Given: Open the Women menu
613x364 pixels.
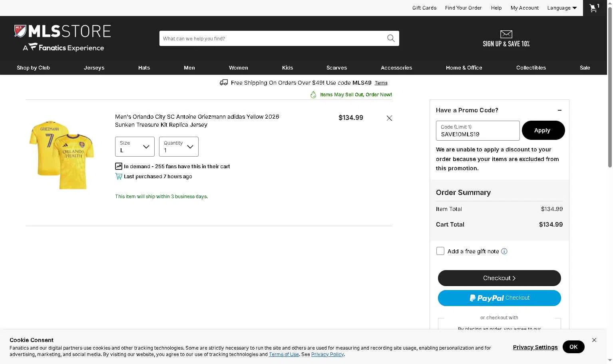Looking at the screenshot, I should point(239,68).
